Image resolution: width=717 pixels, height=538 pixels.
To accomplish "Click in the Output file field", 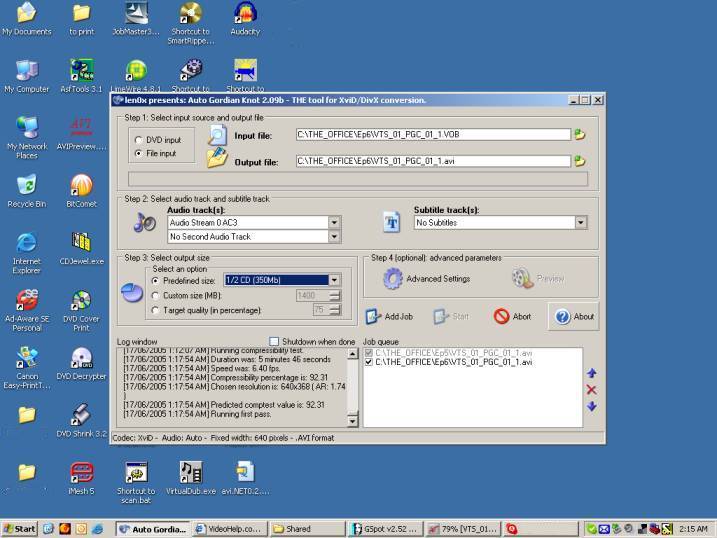I will [433, 161].
